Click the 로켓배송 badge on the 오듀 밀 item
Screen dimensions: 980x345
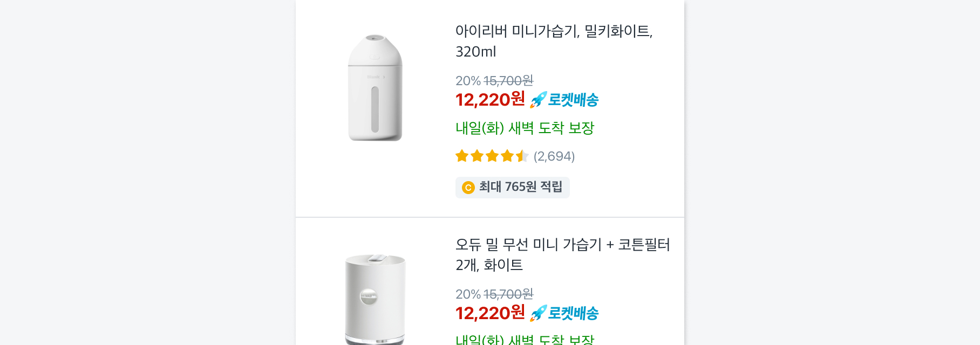[x=565, y=313]
